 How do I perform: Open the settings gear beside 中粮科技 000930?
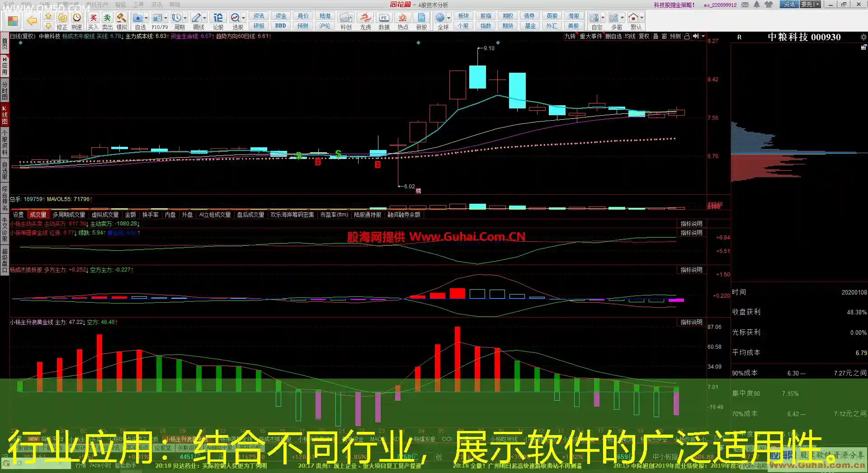click(863, 37)
